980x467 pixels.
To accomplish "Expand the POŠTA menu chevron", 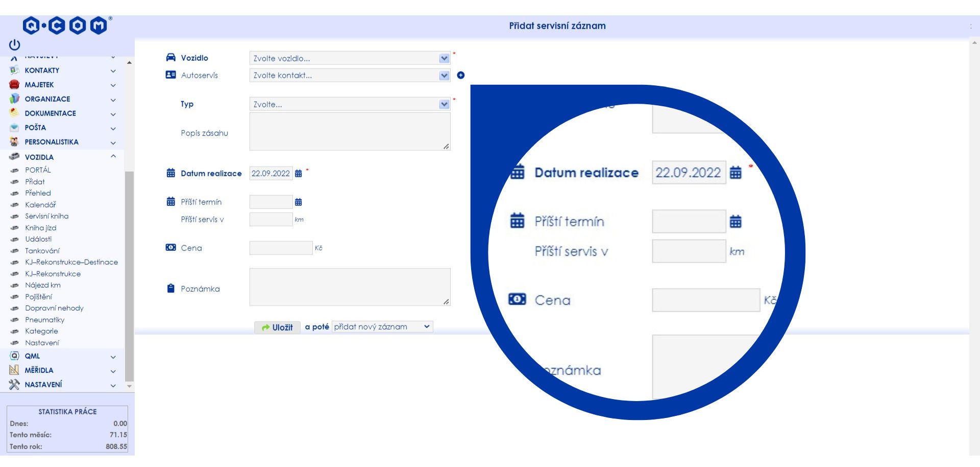I will tap(113, 128).
